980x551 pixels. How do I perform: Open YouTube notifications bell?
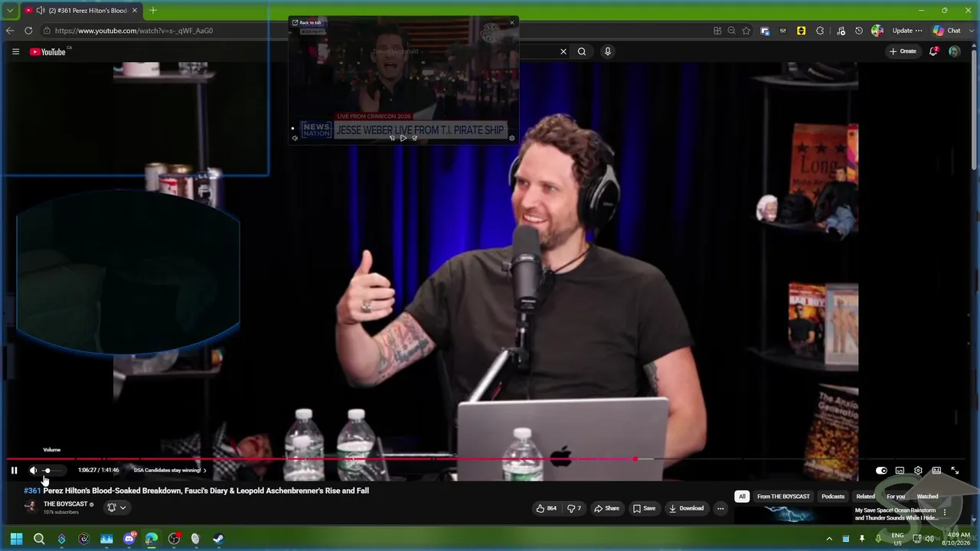933,51
